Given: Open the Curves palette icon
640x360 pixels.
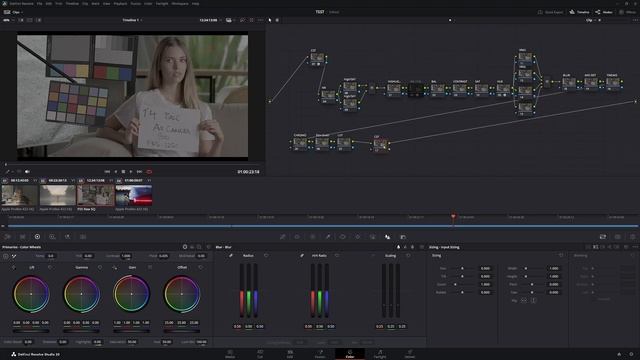Looking at the screenshot, I should click(x=282, y=237).
